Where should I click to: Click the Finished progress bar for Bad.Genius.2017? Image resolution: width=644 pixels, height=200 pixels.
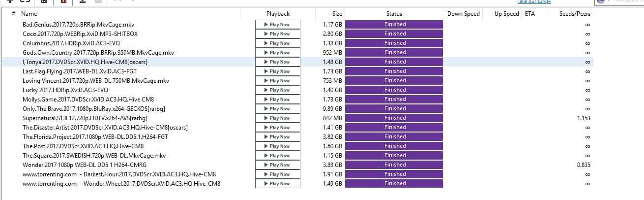coord(394,24)
